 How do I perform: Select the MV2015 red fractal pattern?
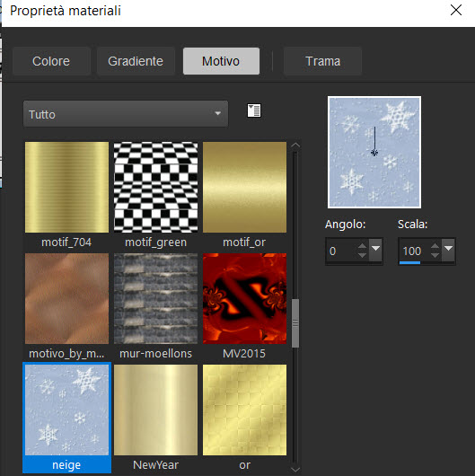pos(244,298)
